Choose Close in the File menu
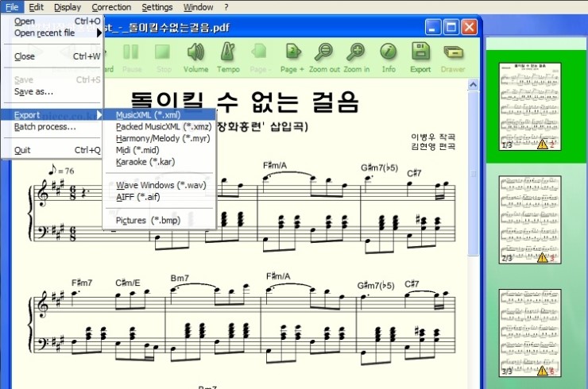Screen dimensions: 588x389 (x=52, y=56)
